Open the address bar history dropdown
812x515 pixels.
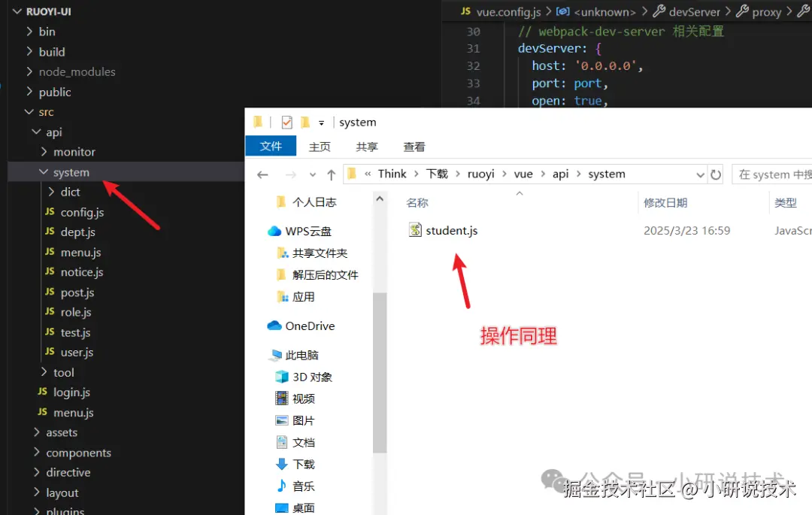(700, 175)
